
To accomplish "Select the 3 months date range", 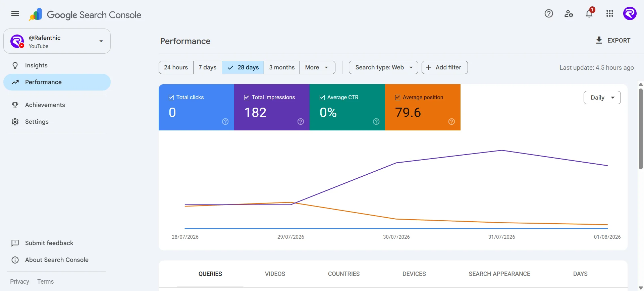I will (x=282, y=67).
